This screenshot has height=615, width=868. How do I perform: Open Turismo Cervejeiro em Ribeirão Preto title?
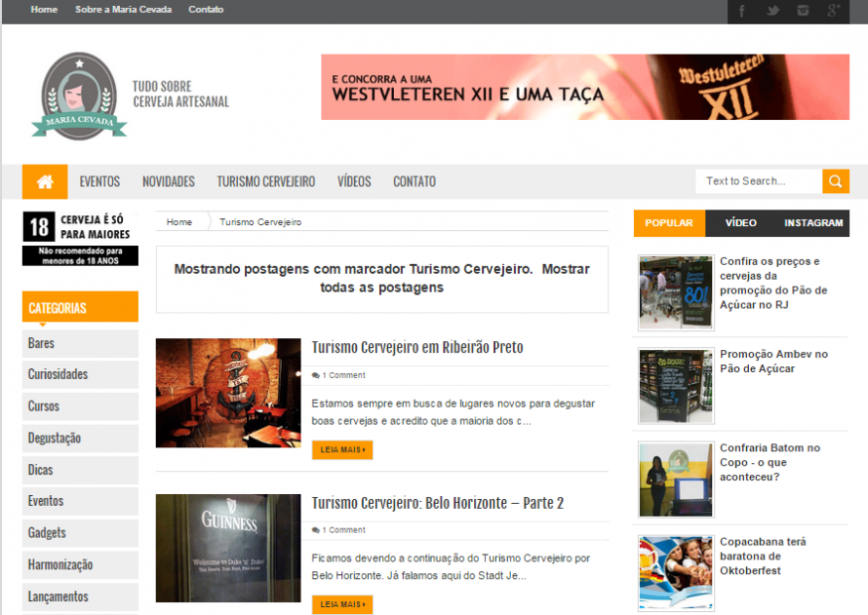tap(417, 347)
